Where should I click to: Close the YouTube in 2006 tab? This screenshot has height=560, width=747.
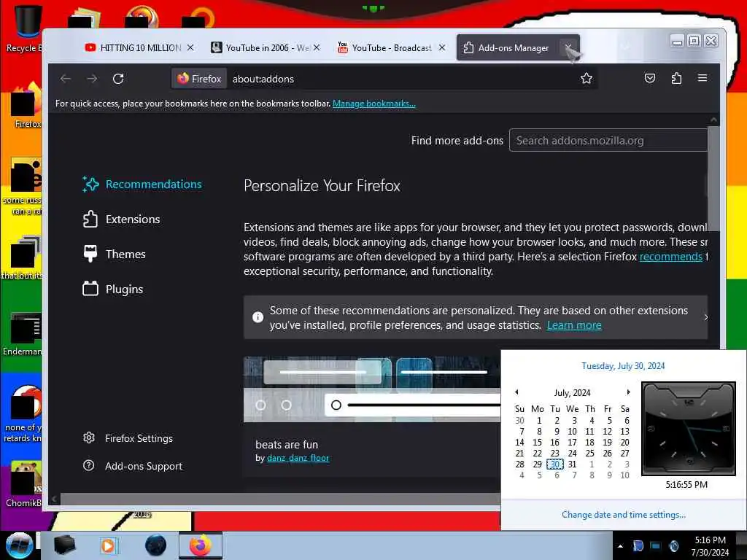click(x=317, y=47)
